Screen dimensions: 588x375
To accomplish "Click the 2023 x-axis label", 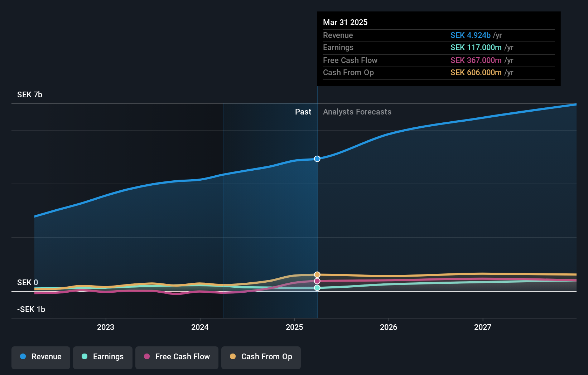I will tap(106, 327).
